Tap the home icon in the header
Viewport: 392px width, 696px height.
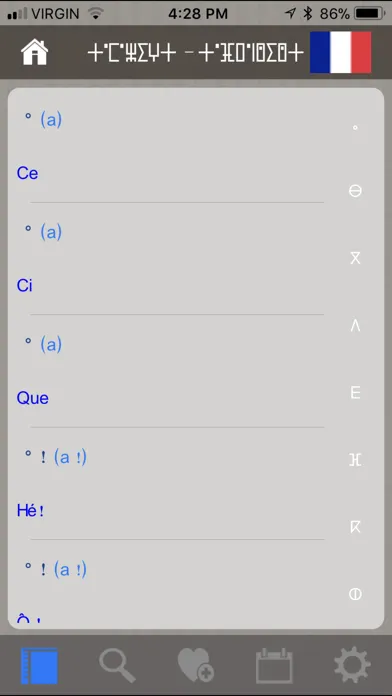pyautogui.click(x=35, y=53)
